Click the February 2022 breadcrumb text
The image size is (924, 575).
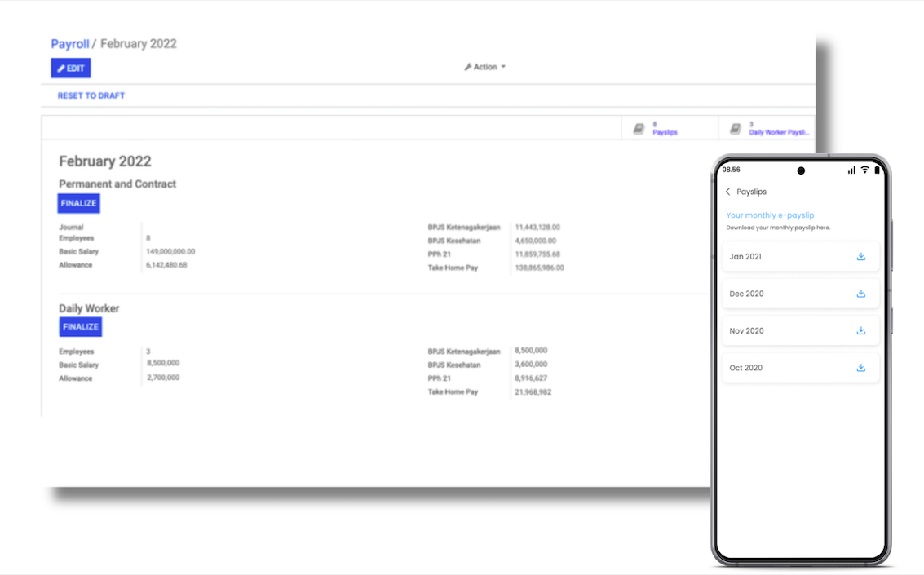click(139, 43)
